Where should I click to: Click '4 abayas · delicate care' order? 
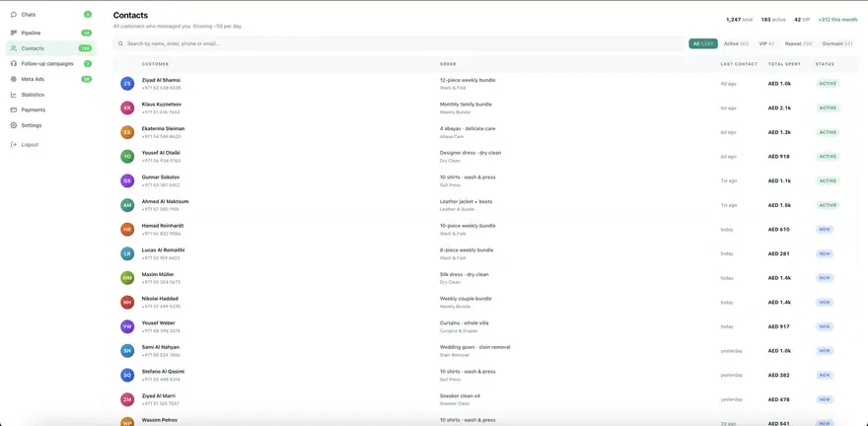(468, 128)
